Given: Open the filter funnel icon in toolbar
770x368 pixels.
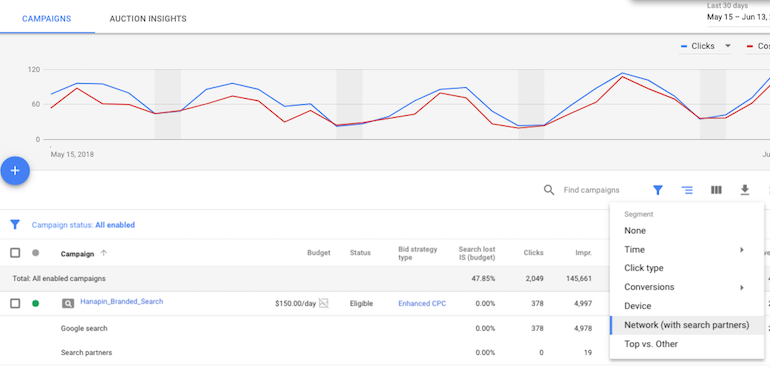Looking at the screenshot, I should coord(658,190).
